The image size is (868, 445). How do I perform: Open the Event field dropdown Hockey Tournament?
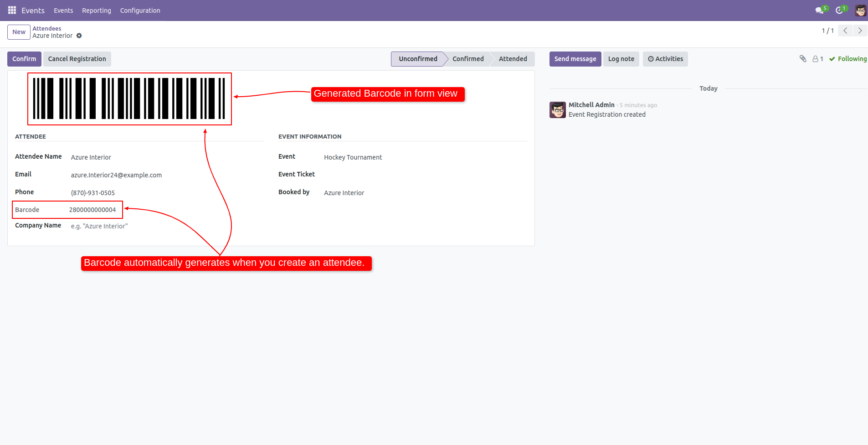pos(425,157)
